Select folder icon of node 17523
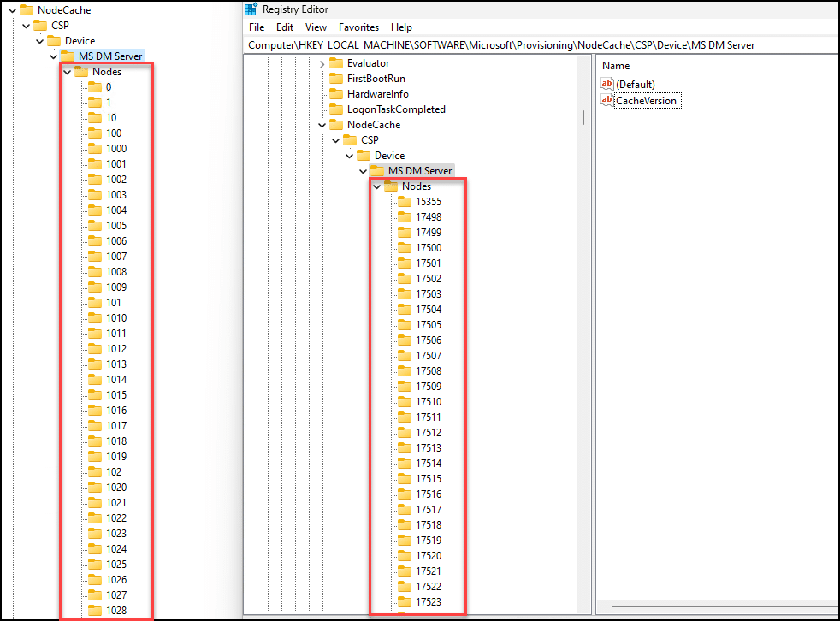This screenshot has width=840, height=621. 405,601
